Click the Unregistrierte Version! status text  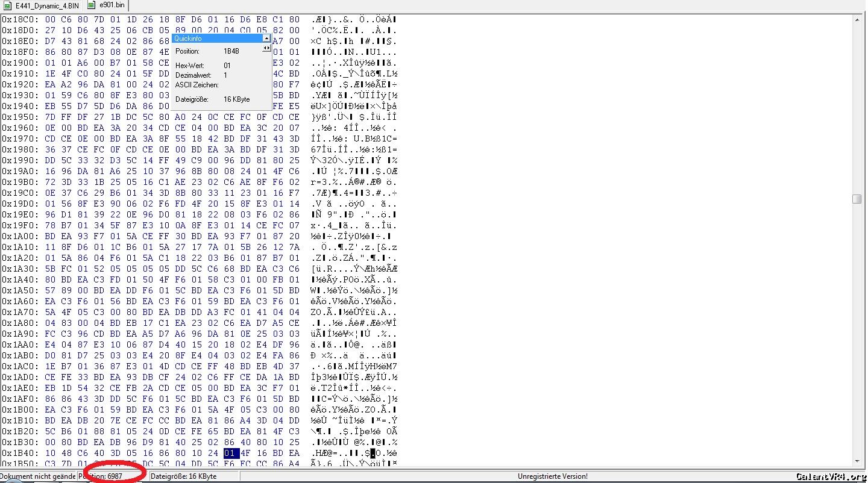click(552, 476)
